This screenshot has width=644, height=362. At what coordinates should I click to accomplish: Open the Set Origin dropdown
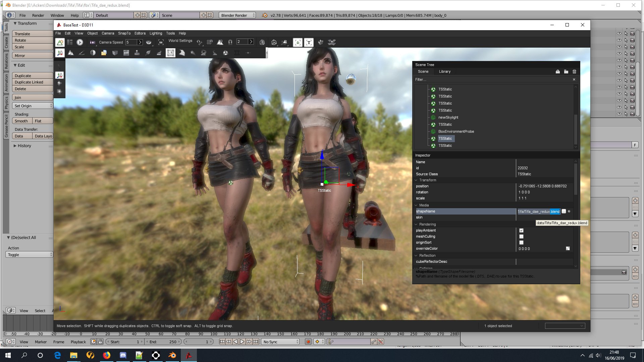[33, 106]
